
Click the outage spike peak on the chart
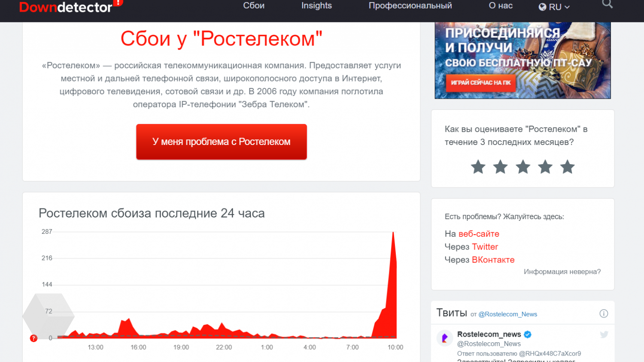tap(393, 233)
